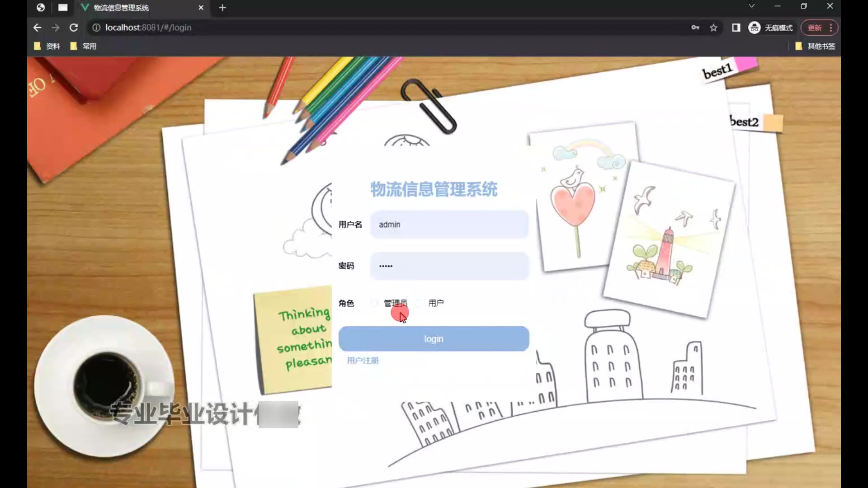Toggle the browser side panel icon
The image size is (868, 488).
tap(736, 28)
